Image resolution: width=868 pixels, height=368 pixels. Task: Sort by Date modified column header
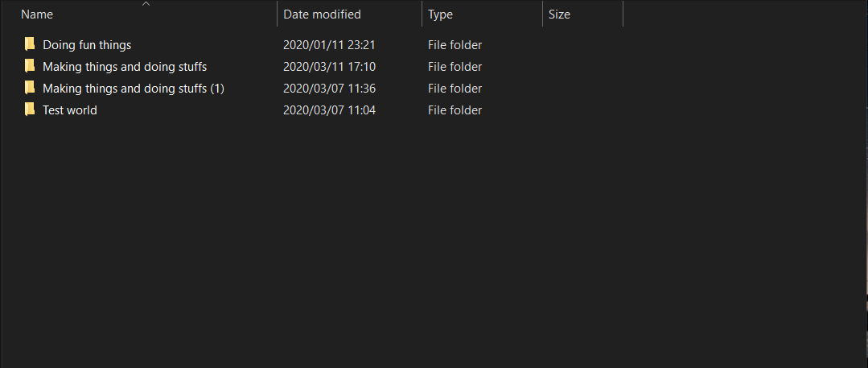click(x=322, y=14)
